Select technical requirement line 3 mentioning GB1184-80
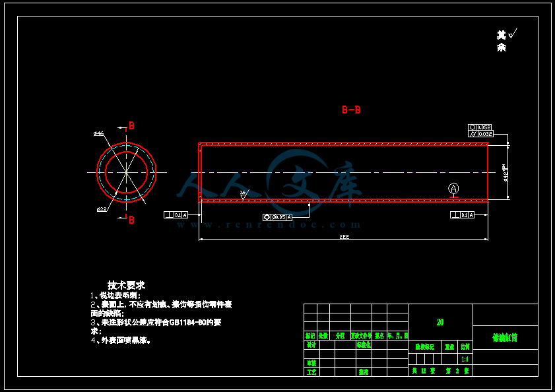Image resolution: width=555 pixels, height=392 pixels. point(156,327)
